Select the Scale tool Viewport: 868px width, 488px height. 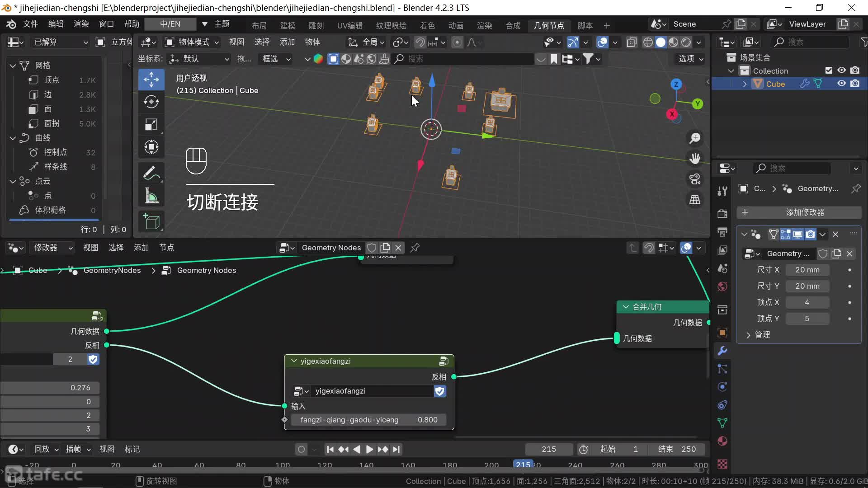[151, 124]
